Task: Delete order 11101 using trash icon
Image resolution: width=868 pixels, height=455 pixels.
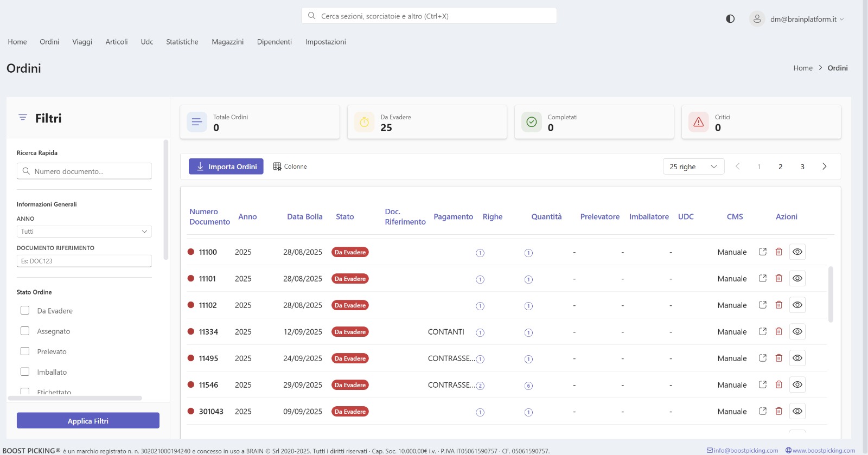Action: click(x=778, y=278)
